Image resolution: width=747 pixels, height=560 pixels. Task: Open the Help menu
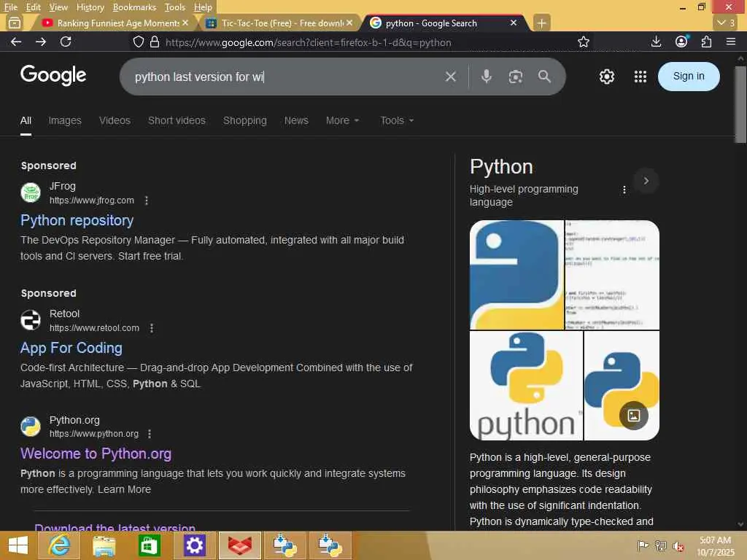click(203, 7)
